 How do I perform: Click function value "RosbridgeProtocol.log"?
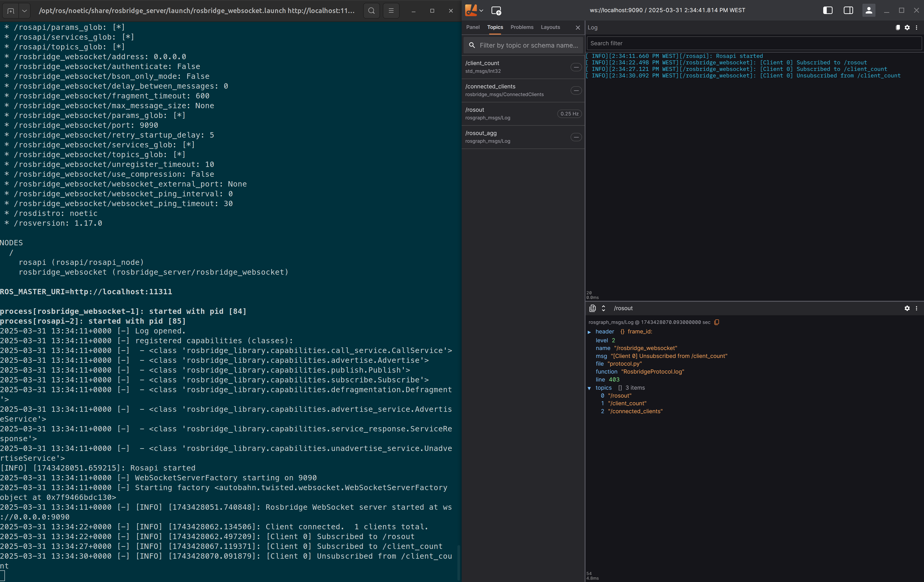(x=652, y=372)
